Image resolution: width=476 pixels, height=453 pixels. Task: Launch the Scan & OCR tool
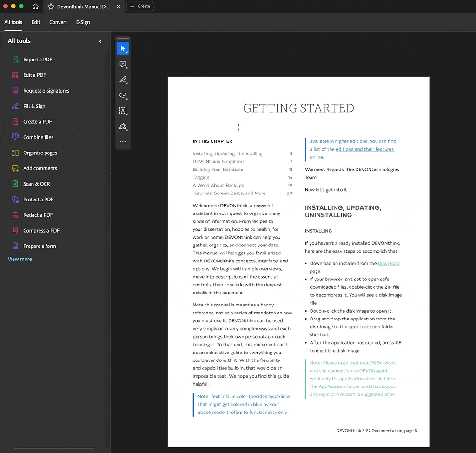[36, 184]
